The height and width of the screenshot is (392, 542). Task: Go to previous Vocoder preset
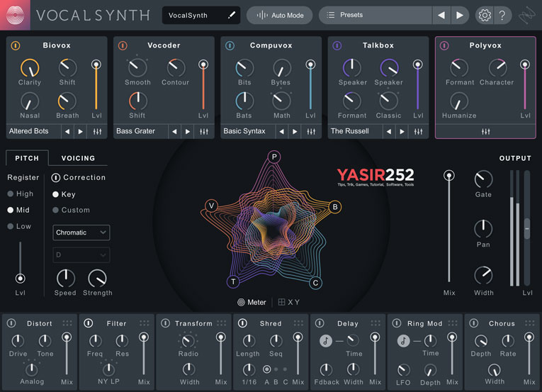(174, 131)
